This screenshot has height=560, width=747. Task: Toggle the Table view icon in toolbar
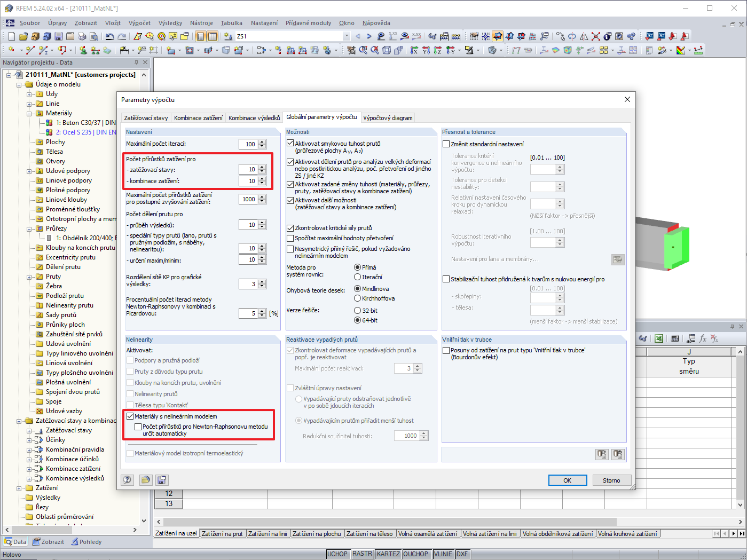point(211,36)
